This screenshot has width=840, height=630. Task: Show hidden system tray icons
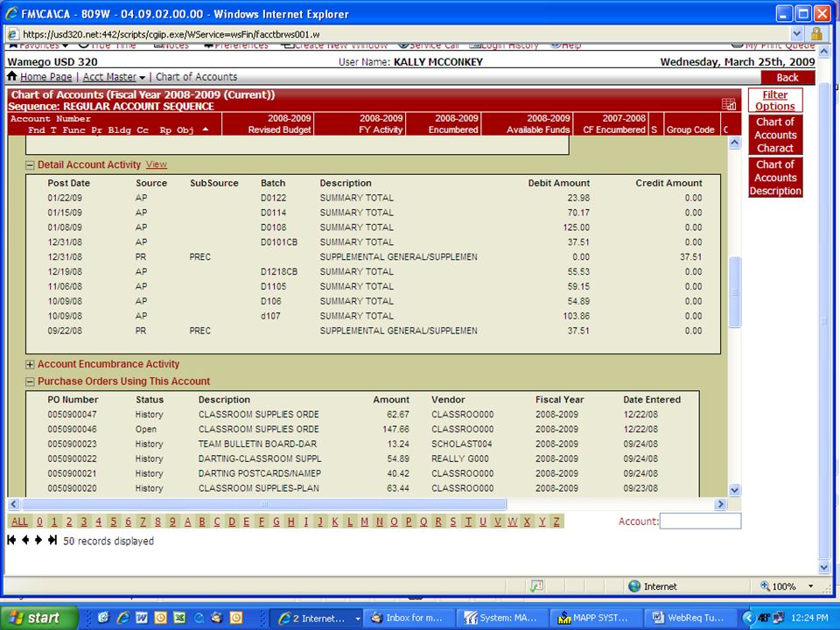[747, 618]
